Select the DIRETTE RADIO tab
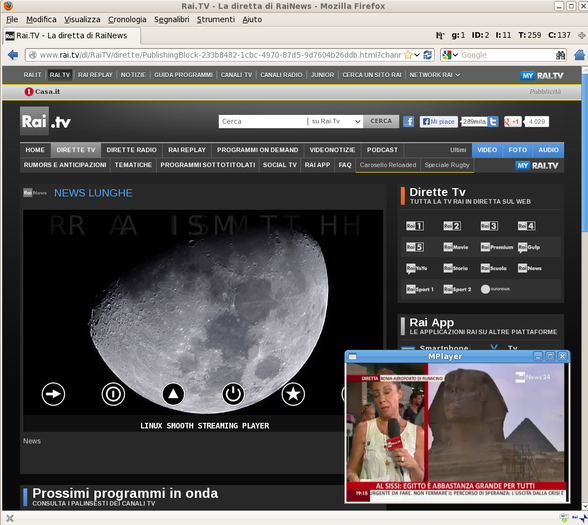 click(132, 150)
